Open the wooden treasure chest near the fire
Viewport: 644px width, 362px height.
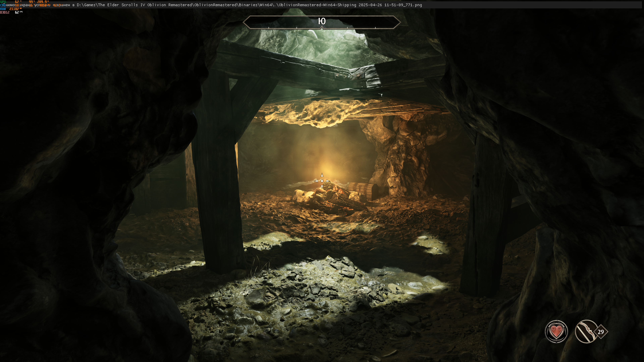point(362,190)
